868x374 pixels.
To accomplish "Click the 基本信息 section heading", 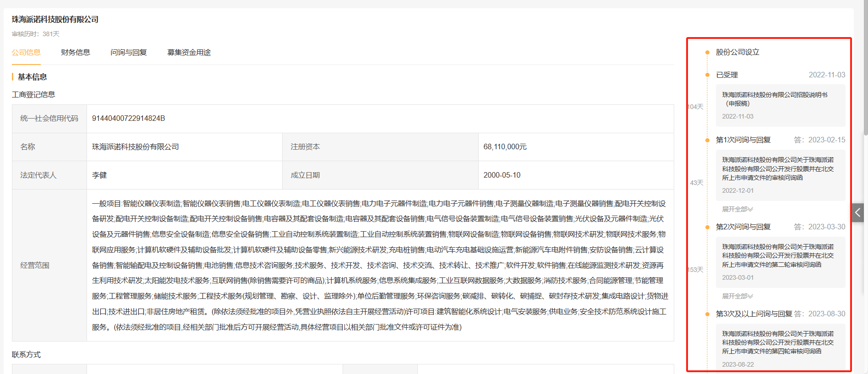I will (x=32, y=77).
